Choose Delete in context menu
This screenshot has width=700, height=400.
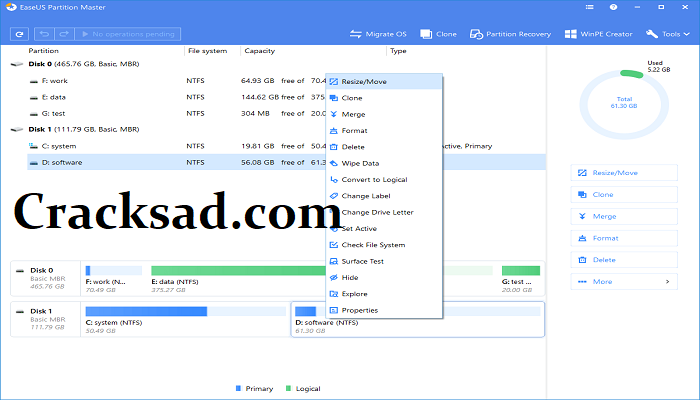[384, 147]
